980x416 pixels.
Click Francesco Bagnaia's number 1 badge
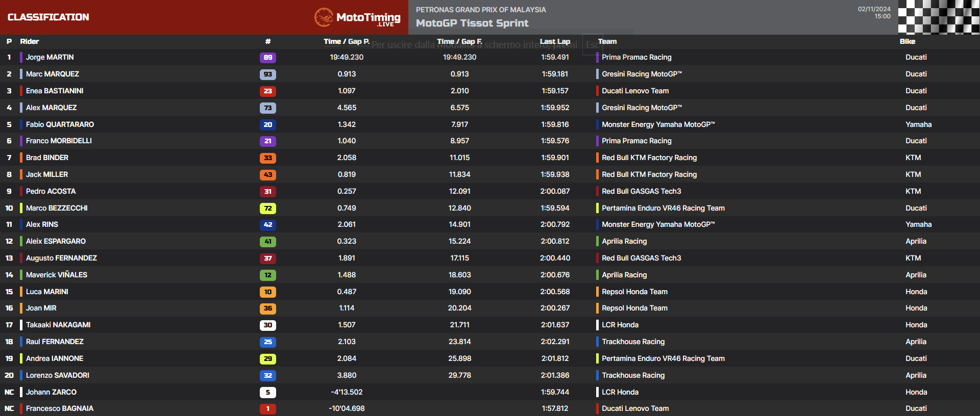(x=268, y=409)
